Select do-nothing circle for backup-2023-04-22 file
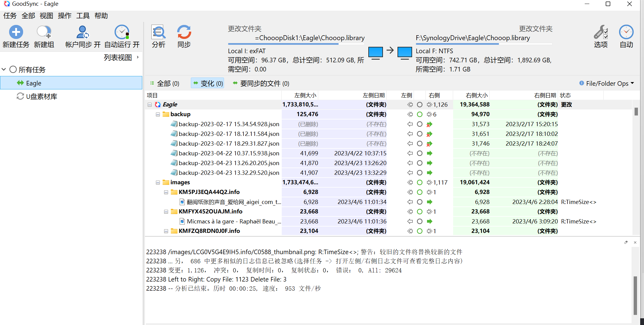This screenshot has height=325, width=644. (x=420, y=153)
